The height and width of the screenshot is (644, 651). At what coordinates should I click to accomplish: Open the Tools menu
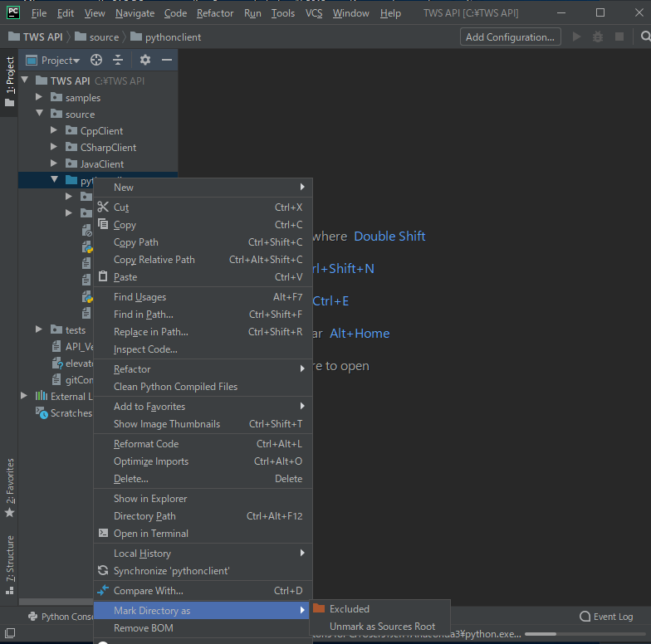pos(283,13)
